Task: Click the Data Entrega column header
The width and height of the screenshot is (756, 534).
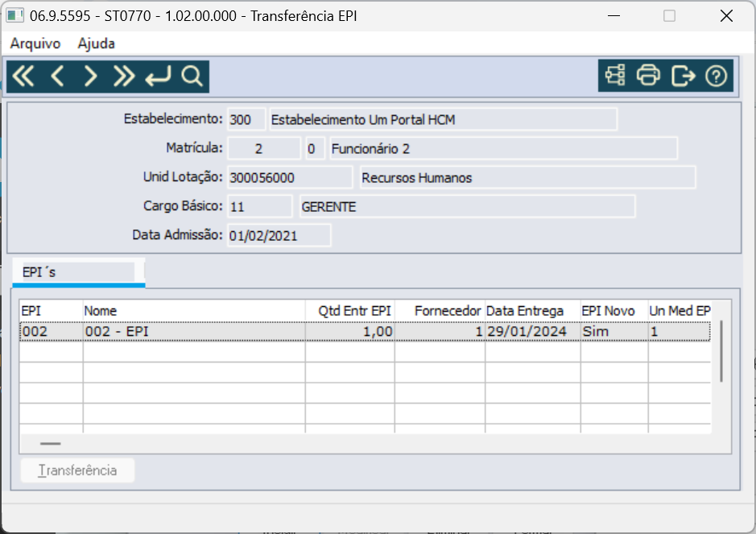Action: [533, 311]
